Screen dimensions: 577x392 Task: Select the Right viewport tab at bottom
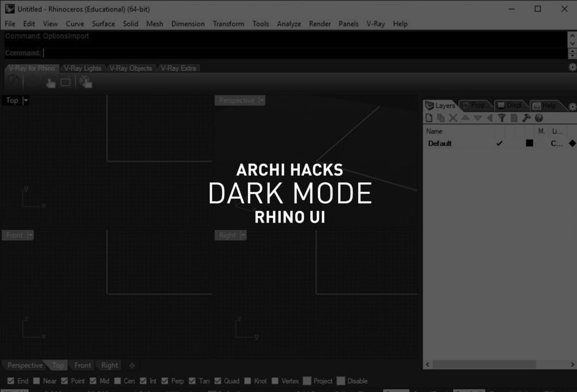click(110, 365)
